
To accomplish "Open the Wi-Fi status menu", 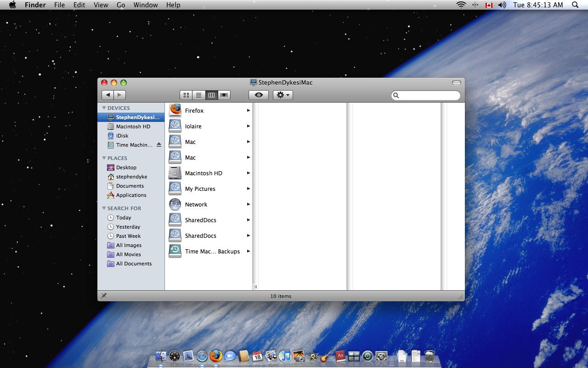I will tap(461, 5).
